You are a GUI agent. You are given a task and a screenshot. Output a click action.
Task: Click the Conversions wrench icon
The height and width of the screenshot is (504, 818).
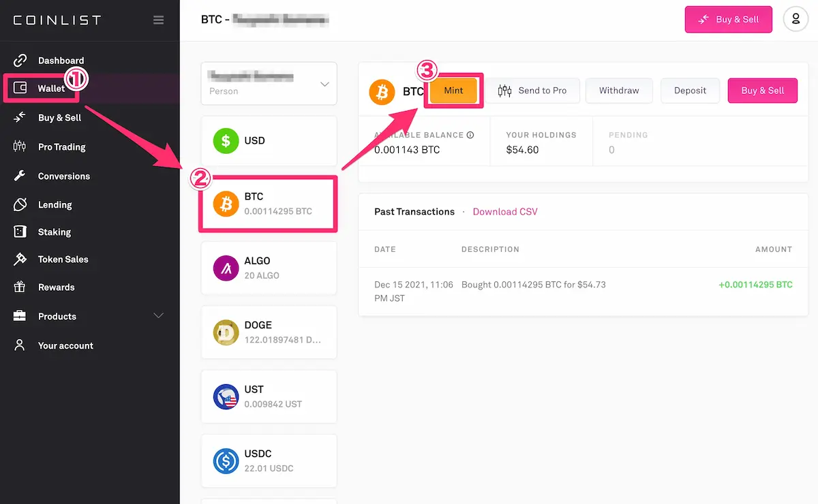pos(20,176)
